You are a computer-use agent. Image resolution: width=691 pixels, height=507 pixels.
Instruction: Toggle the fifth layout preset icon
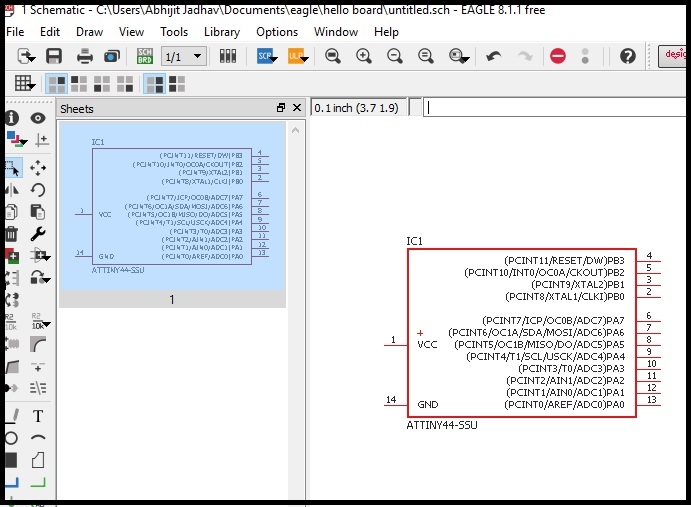tap(155, 84)
